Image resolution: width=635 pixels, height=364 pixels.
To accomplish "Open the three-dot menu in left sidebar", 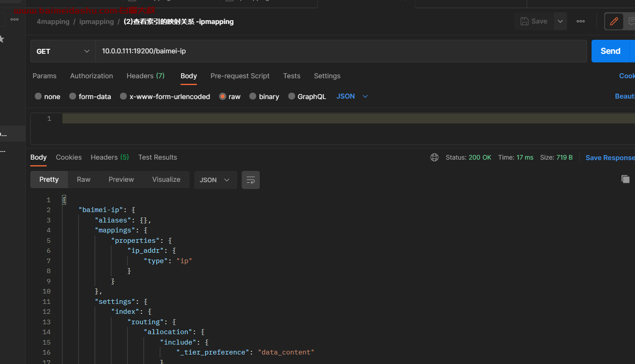I will tap(14, 19).
